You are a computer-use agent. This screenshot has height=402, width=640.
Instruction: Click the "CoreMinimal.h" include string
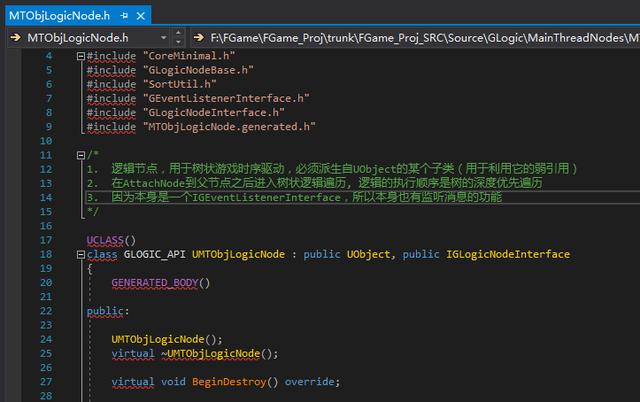pos(184,56)
